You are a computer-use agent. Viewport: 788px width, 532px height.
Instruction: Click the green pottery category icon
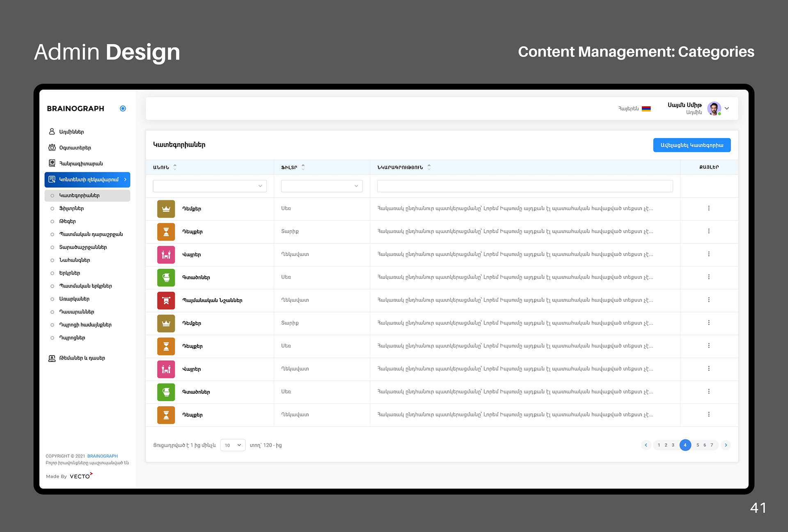click(166, 277)
